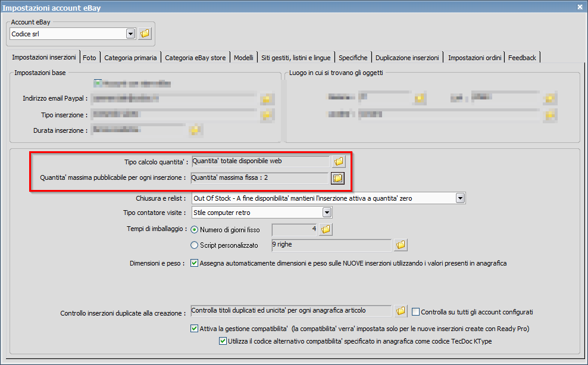Open the Chiusura e relist dropdown
The height and width of the screenshot is (365, 588).
pyautogui.click(x=460, y=198)
